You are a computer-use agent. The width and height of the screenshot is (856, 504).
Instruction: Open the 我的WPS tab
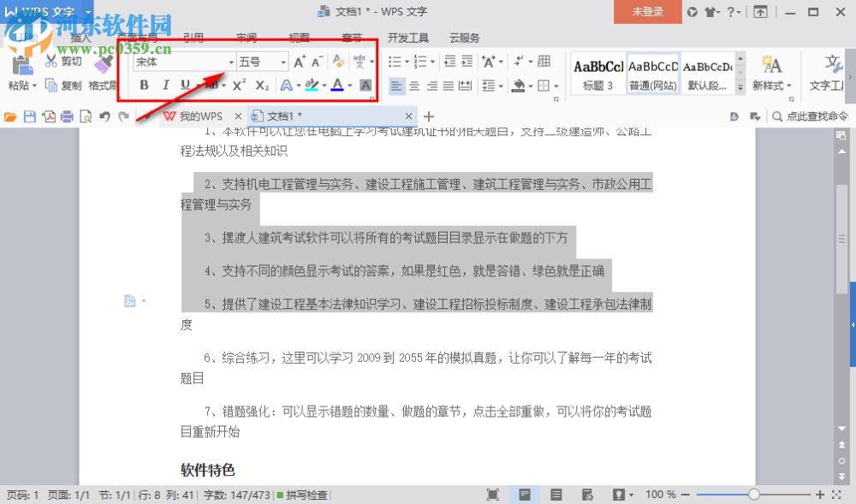[x=200, y=115]
